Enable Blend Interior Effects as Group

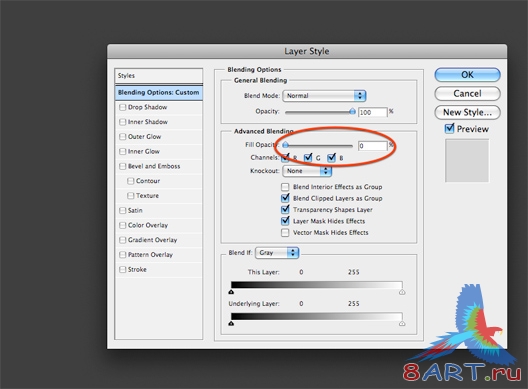[x=285, y=187]
